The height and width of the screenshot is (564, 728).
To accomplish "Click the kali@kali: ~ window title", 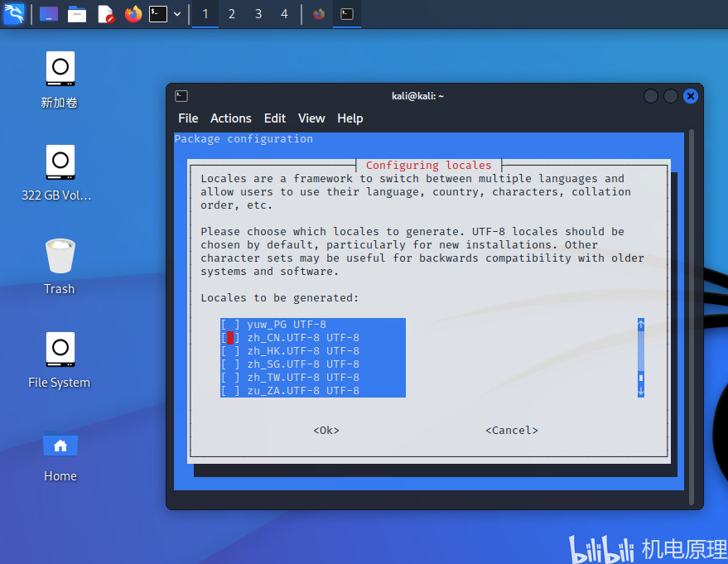I will tap(417, 96).
